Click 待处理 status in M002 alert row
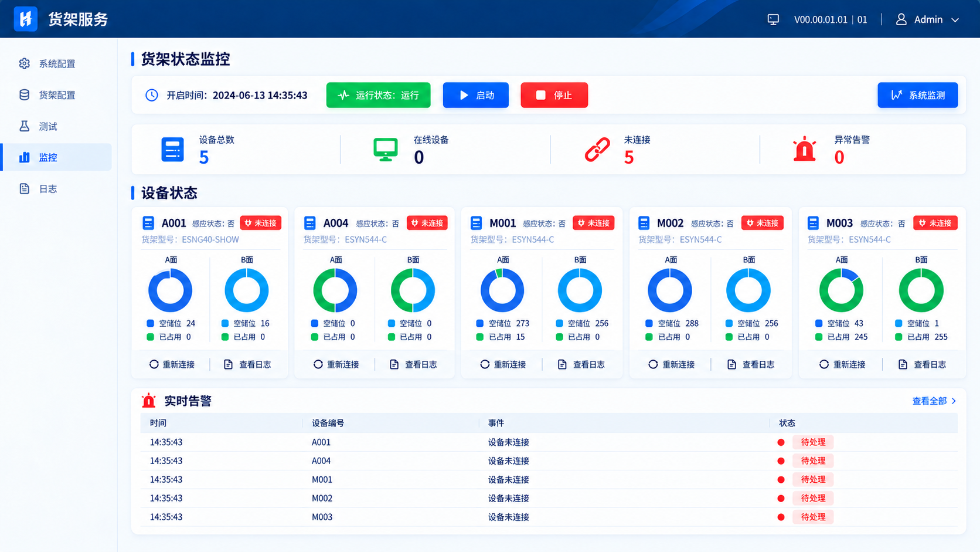980x552 pixels. click(x=813, y=498)
